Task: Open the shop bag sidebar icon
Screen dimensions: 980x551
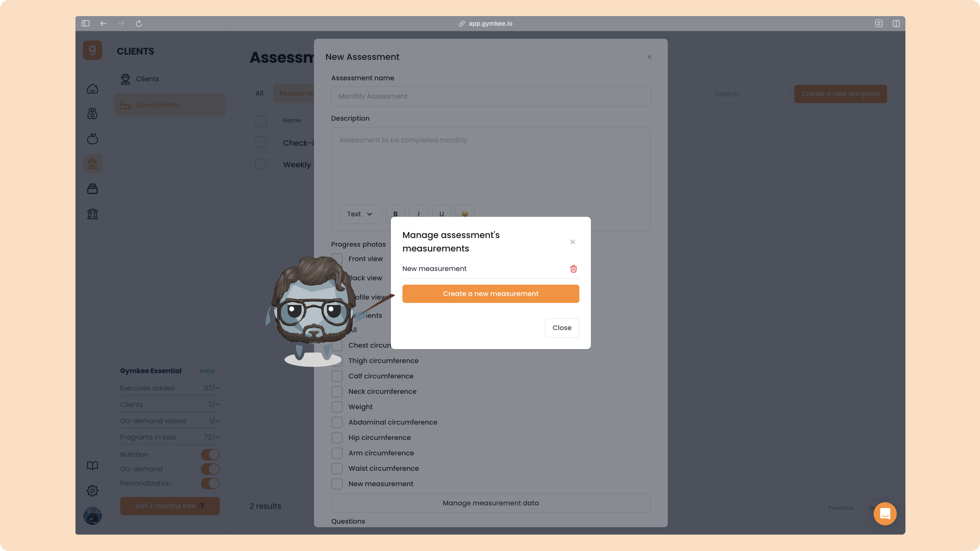Action: [92, 189]
